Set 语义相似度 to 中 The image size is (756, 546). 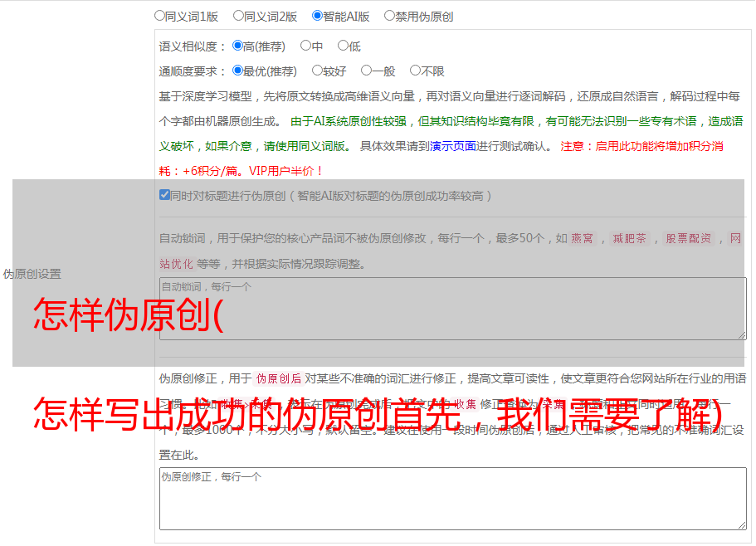pos(305,46)
